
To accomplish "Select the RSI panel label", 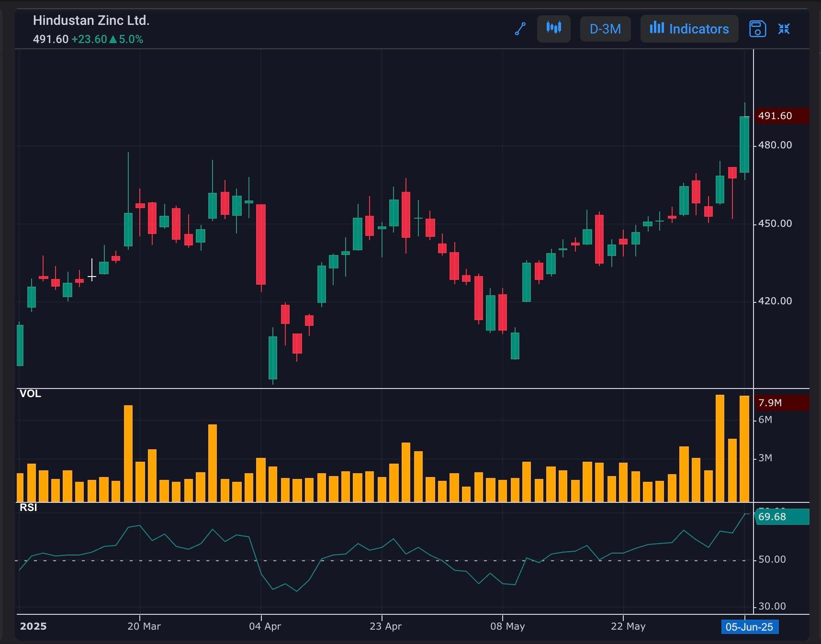I will point(28,508).
